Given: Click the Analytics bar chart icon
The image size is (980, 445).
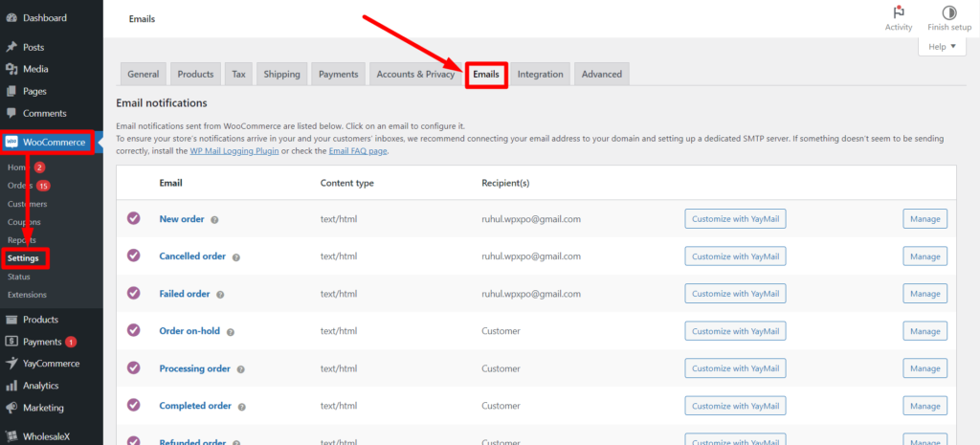Looking at the screenshot, I should coord(11,386).
